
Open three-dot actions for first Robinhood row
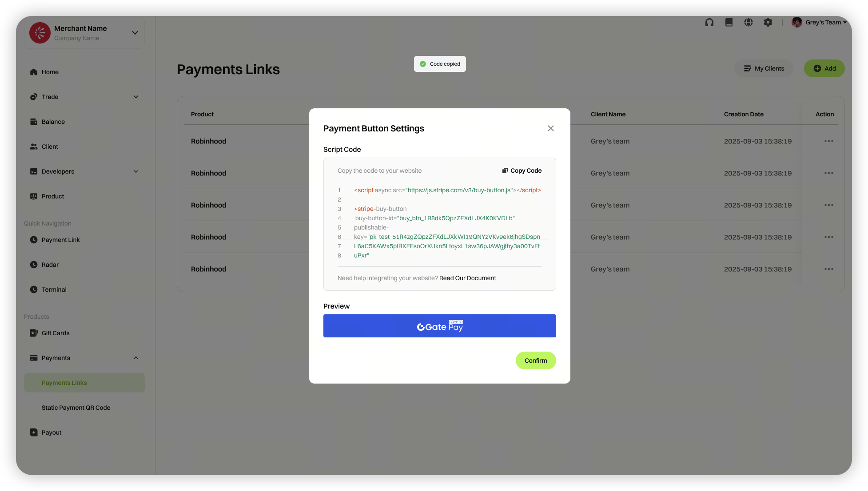[829, 141]
